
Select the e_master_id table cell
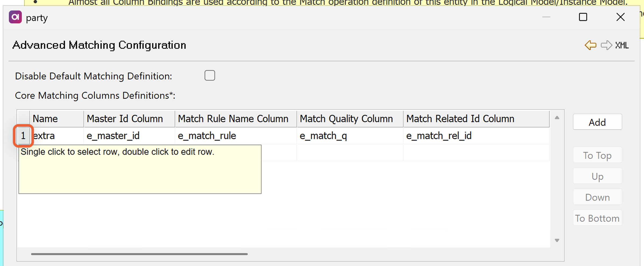[x=113, y=136]
